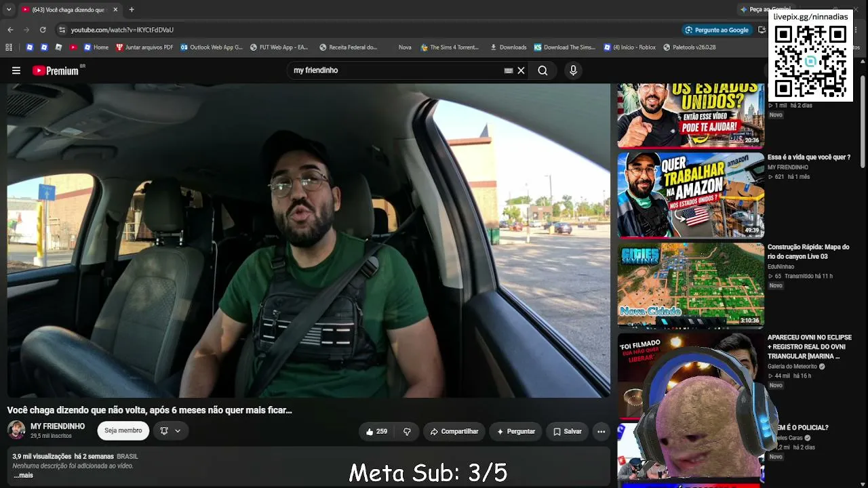Open the YouTube bookmark icon in bookmarks bar

(x=73, y=47)
